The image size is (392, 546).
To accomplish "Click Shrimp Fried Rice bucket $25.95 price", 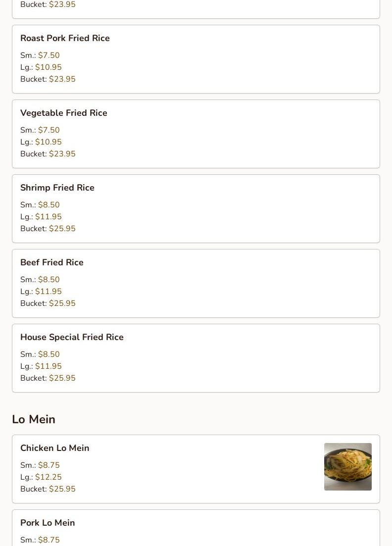I will (x=62, y=228).
